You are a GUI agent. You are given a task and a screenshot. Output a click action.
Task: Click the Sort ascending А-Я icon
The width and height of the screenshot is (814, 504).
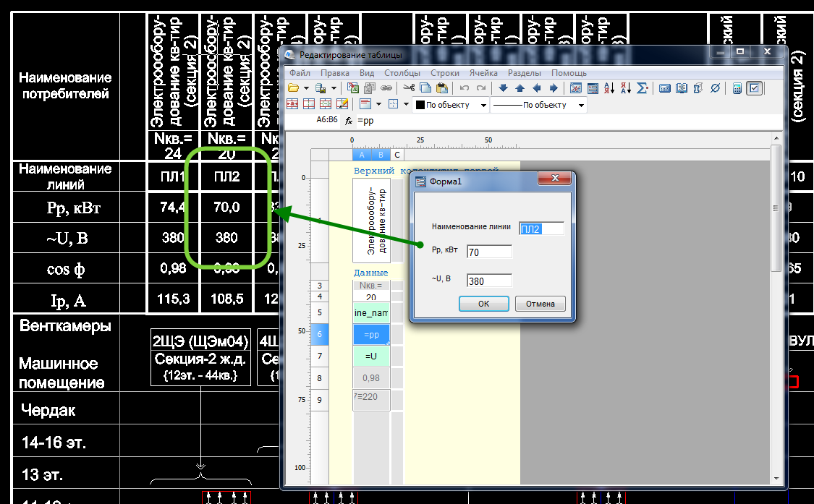(609, 88)
